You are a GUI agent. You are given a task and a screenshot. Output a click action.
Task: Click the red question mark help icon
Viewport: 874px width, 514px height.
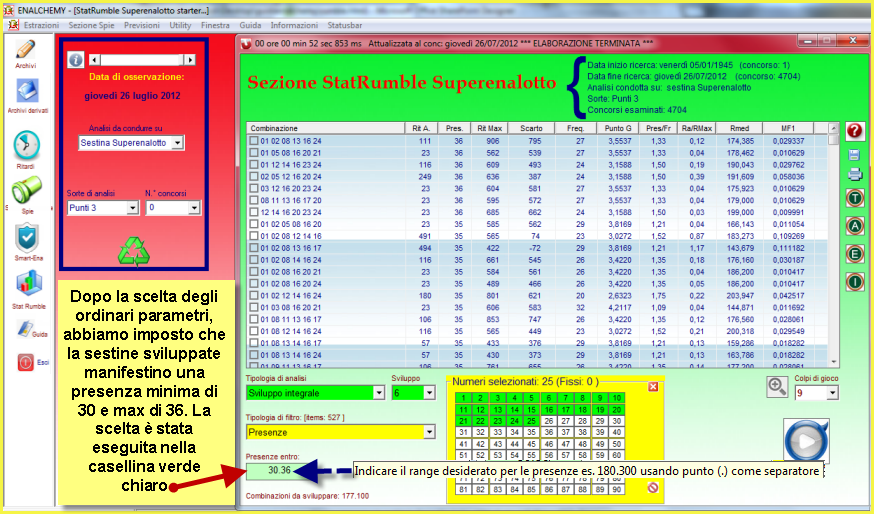coord(854,131)
